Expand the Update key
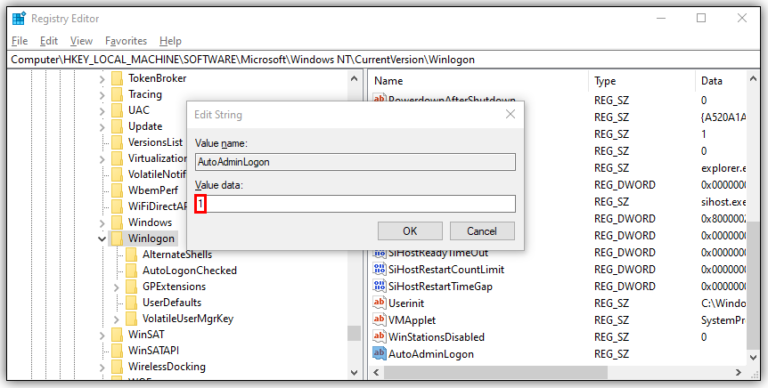This screenshot has width=768, height=388. coord(102,127)
